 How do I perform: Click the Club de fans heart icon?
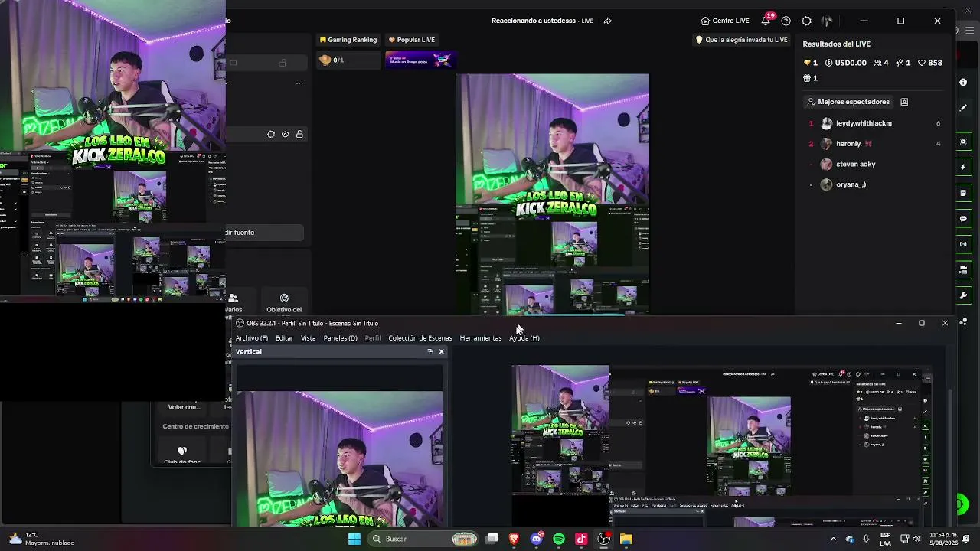pos(181,451)
